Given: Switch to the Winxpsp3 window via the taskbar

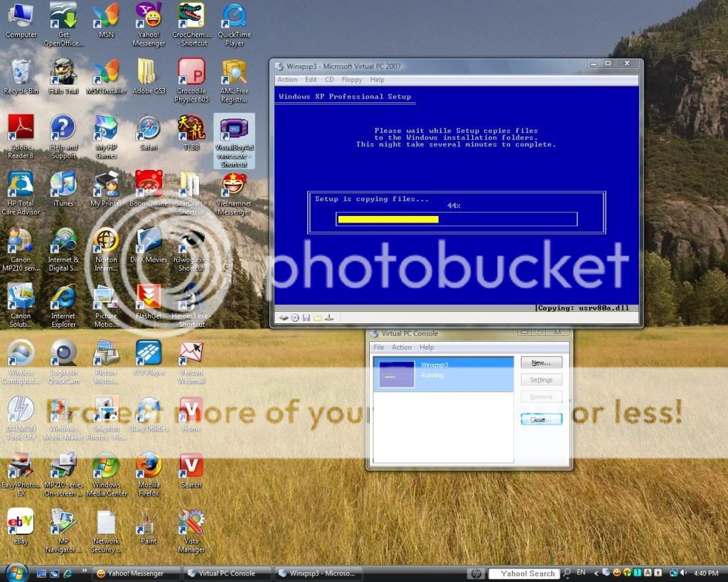Looking at the screenshot, I should point(318,573).
